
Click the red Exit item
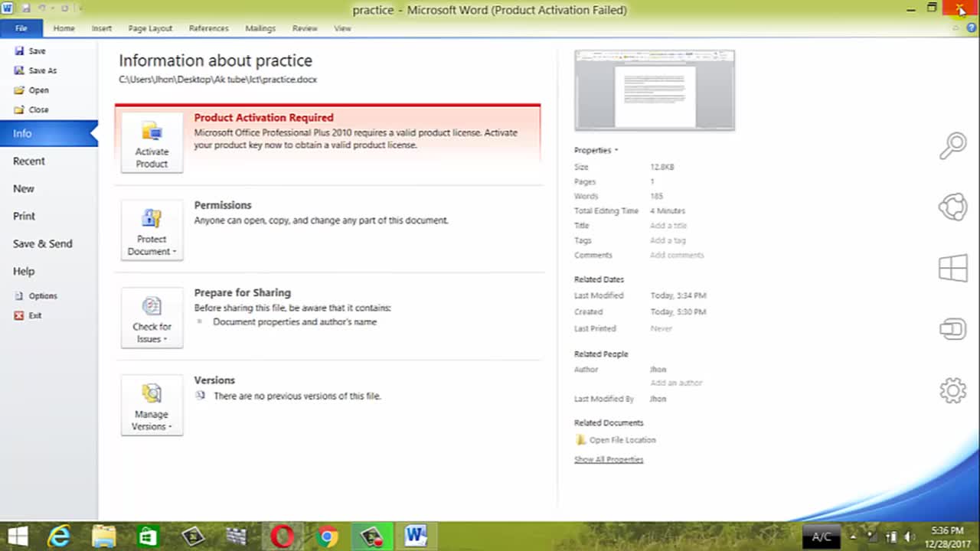coord(28,315)
